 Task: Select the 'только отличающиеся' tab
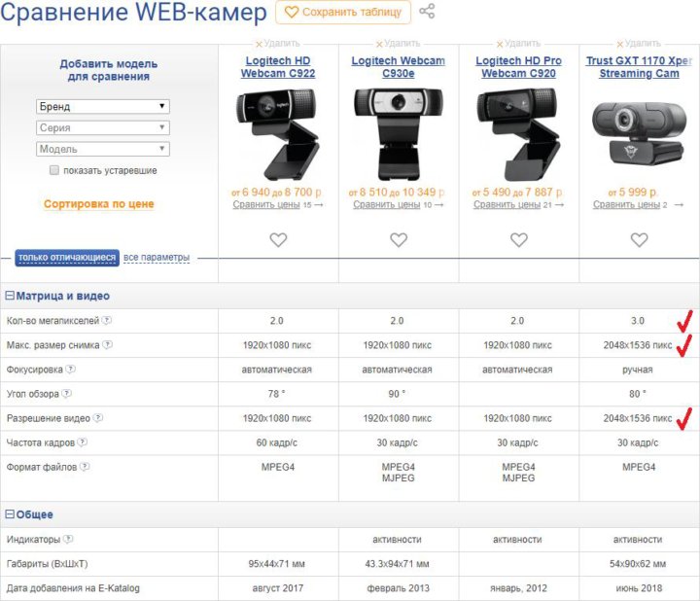pyautogui.click(x=67, y=258)
